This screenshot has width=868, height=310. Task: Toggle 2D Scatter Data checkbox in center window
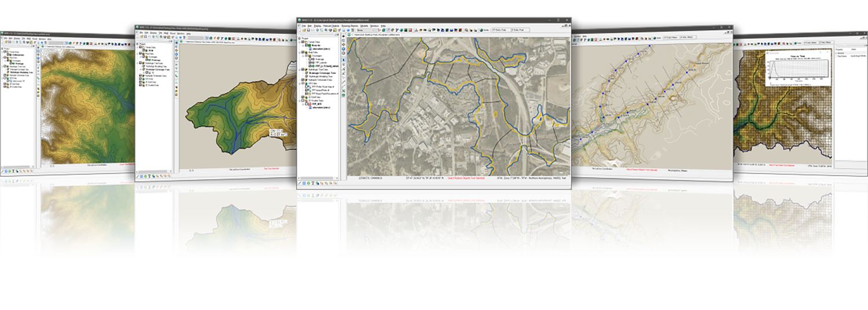pyautogui.click(x=303, y=101)
